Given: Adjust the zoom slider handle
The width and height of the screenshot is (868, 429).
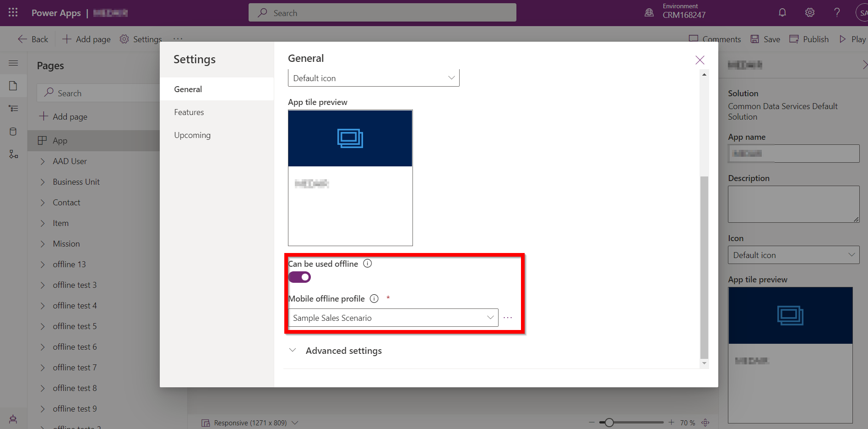Looking at the screenshot, I should pyautogui.click(x=609, y=423).
